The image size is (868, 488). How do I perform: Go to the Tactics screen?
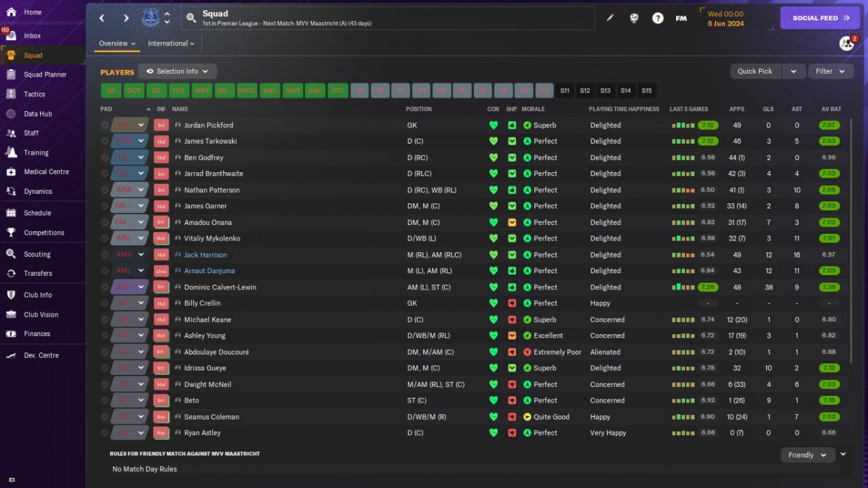click(34, 94)
